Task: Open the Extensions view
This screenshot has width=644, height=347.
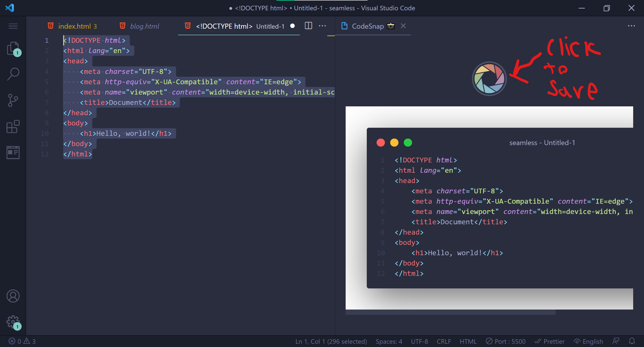Action: click(x=13, y=126)
